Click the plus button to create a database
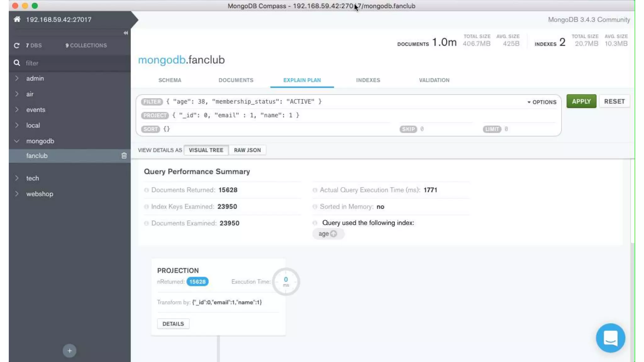 pyautogui.click(x=69, y=351)
